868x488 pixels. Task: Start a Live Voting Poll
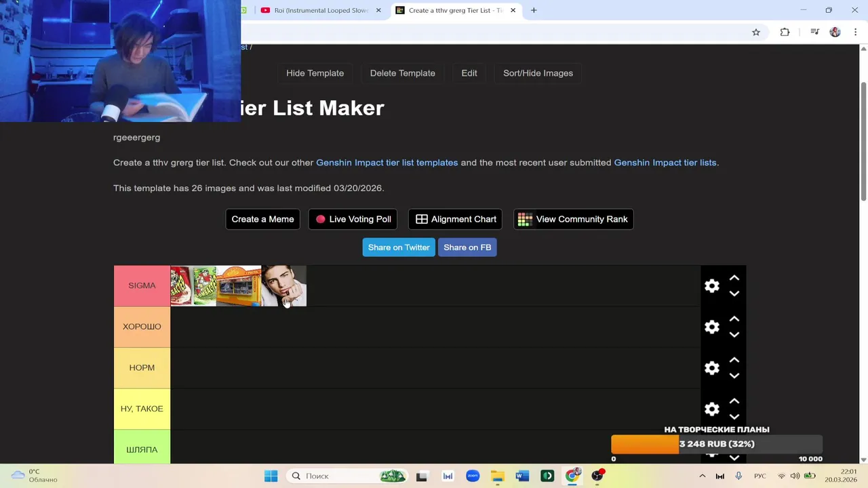pos(353,219)
